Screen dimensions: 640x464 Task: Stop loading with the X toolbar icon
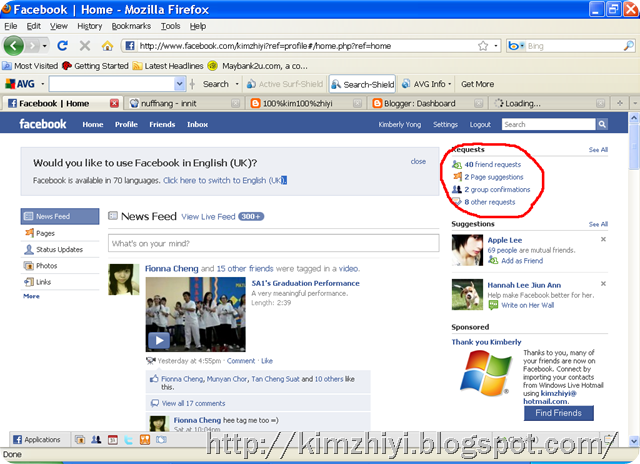tap(84, 46)
